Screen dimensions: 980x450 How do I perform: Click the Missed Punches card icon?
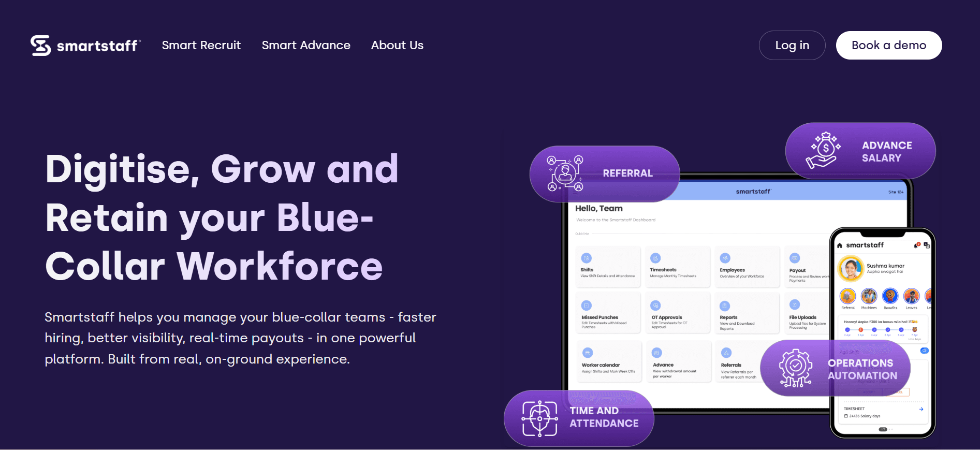587,306
